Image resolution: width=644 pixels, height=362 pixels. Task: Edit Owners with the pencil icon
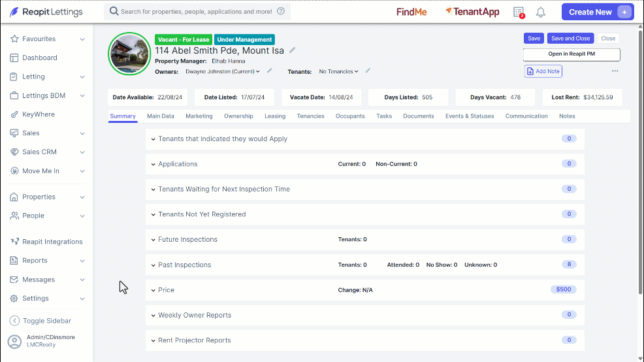coord(270,71)
